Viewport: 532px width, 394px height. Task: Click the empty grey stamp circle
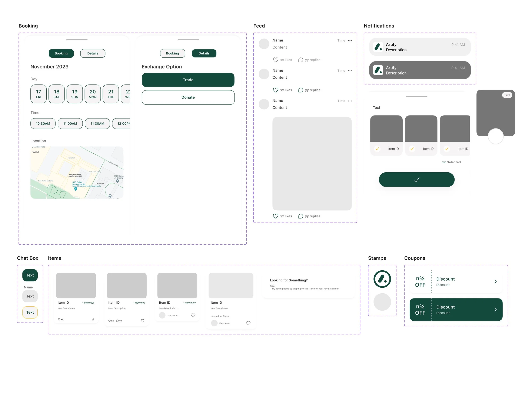click(382, 302)
